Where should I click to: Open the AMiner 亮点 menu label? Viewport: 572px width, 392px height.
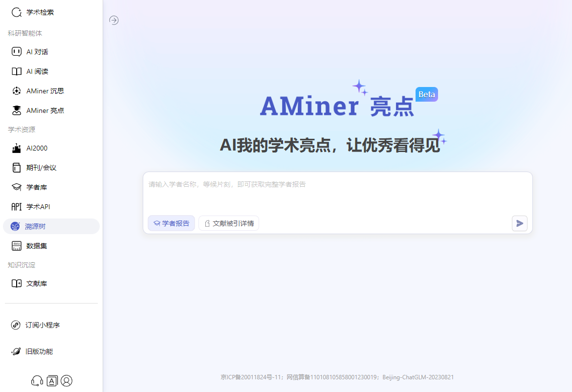[45, 110]
